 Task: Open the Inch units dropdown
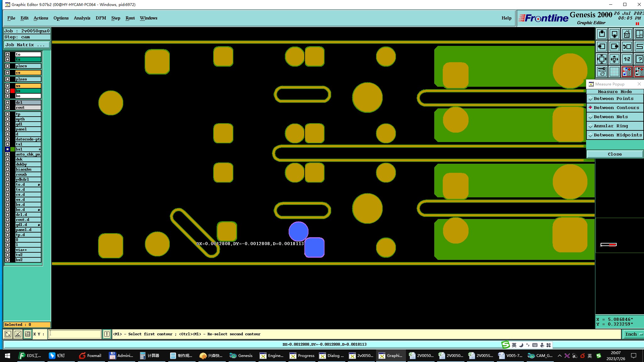click(x=633, y=334)
